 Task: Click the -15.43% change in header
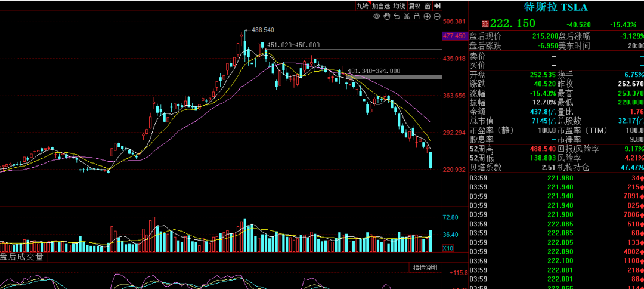[623, 24]
